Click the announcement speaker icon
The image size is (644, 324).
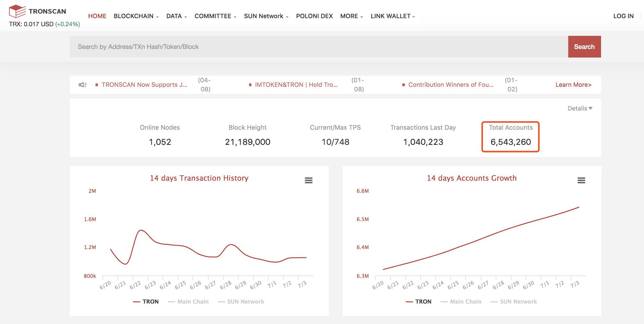83,85
